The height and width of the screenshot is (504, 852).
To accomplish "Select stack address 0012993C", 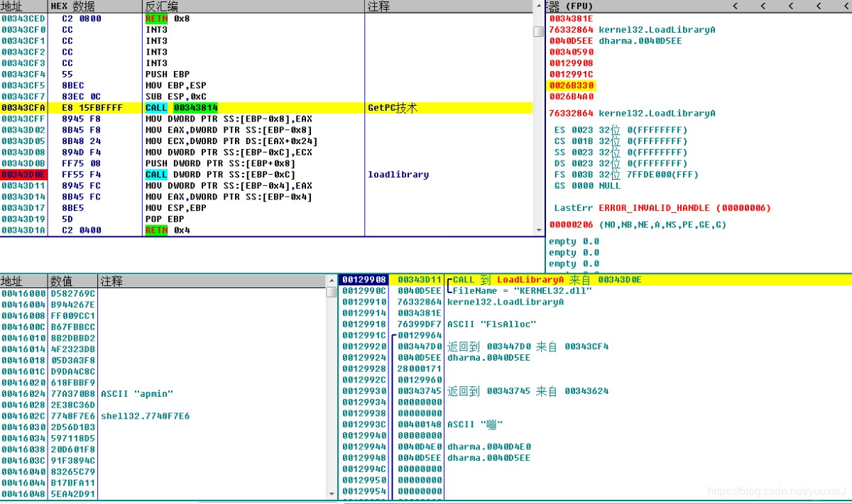I will (x=364, y=424).
